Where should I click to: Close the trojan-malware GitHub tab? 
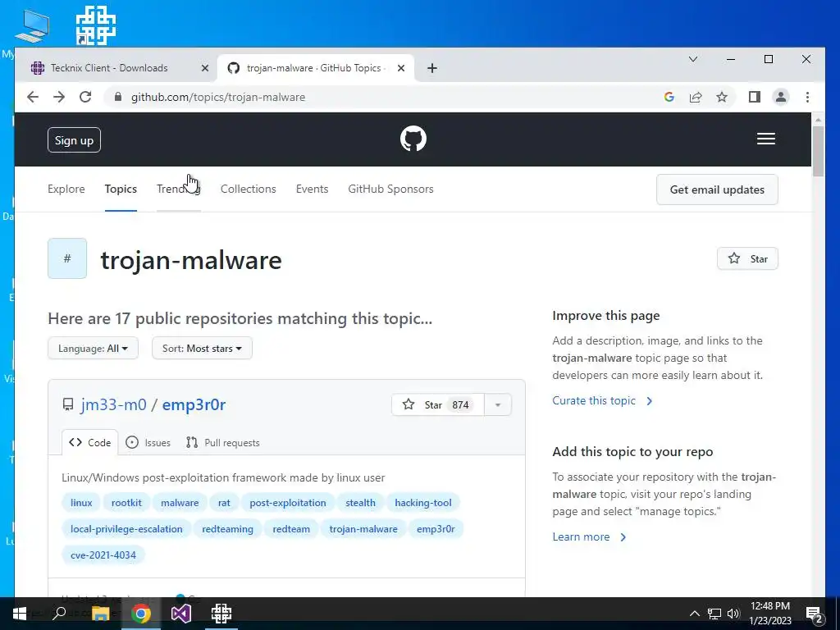(x=400, y=68)
